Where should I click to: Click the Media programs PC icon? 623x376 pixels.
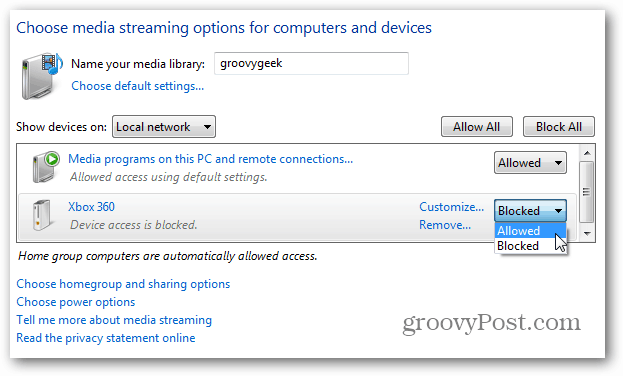(x=45, y=167)
